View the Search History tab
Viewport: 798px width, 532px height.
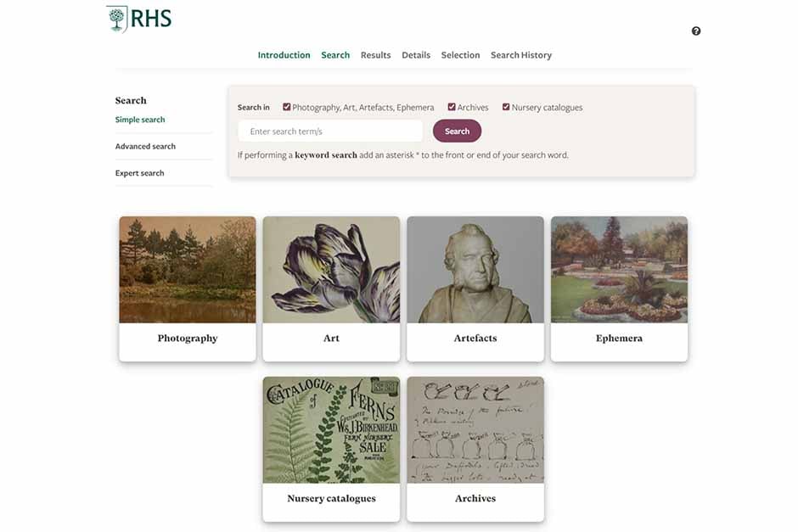click(521, 55)
